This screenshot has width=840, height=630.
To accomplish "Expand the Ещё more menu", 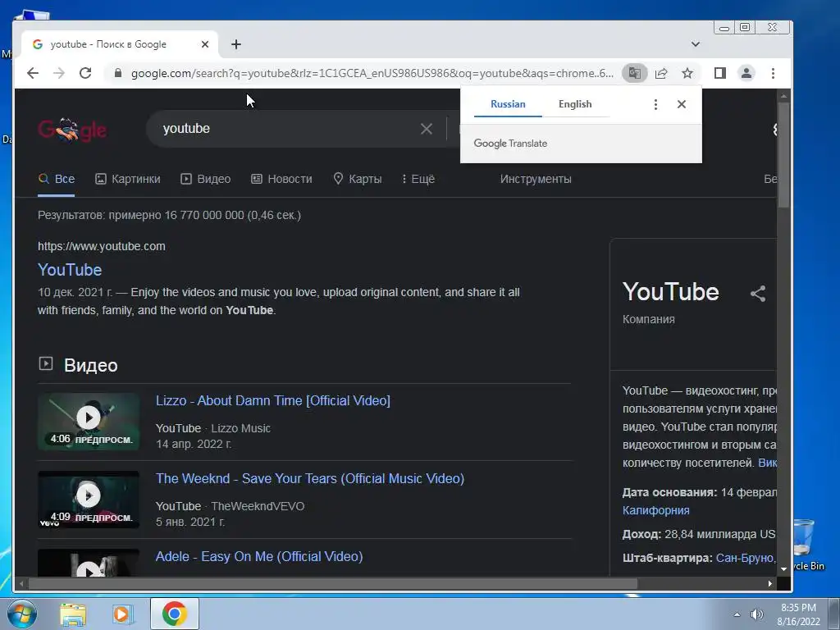I will (418, 179).
